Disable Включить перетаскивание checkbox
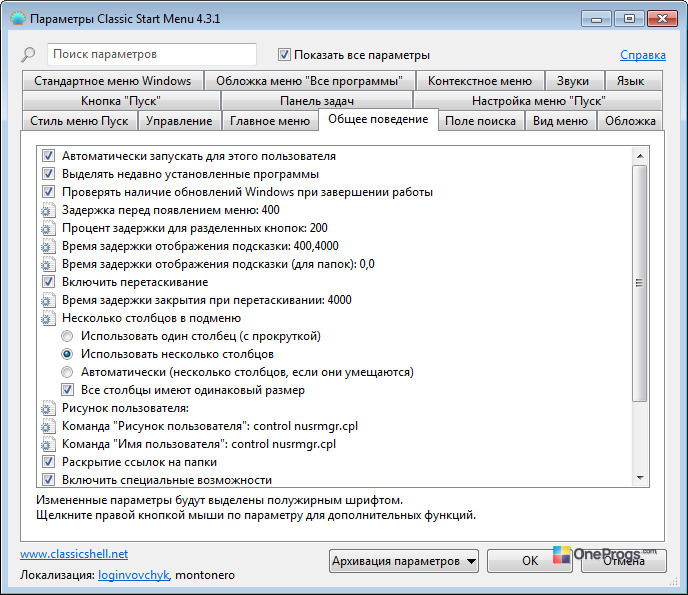Image resolution: width=688 pixels, height=595 pixels. pos(48,282)
